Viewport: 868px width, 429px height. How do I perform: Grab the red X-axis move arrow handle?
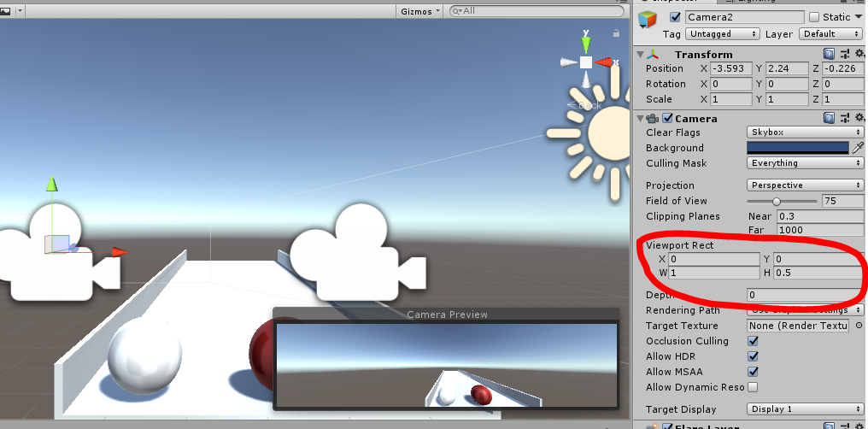click(x=120, y=252)
